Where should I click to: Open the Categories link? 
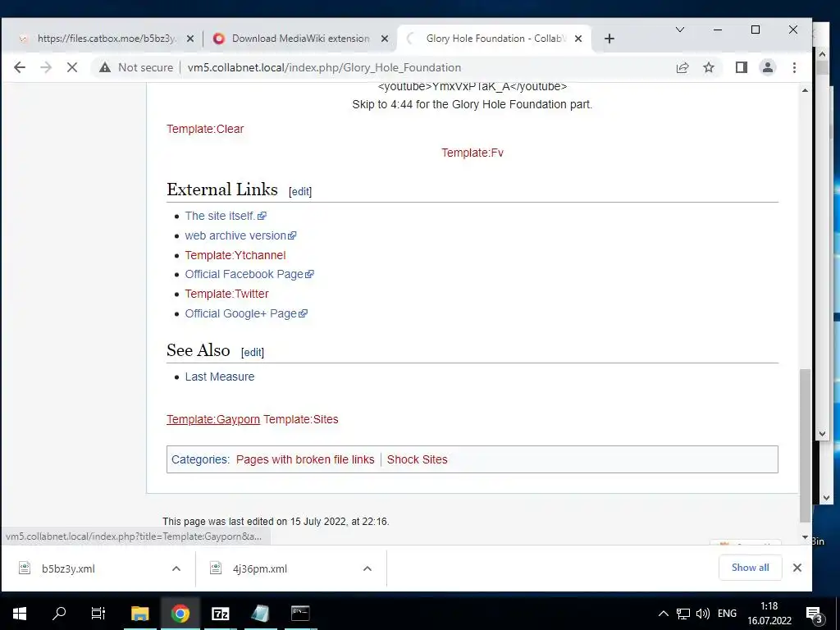tap(199, 459)
